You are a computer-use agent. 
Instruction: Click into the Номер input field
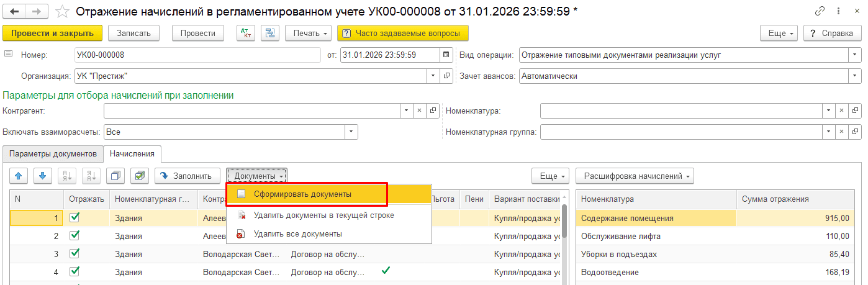(197, 55)
